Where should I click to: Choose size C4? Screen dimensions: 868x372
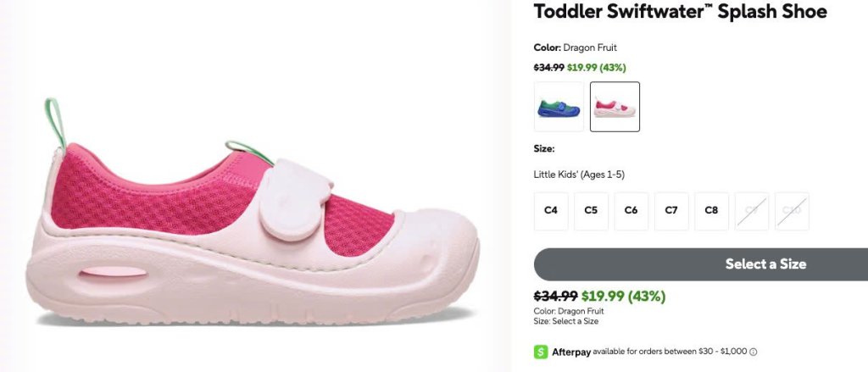551,211
